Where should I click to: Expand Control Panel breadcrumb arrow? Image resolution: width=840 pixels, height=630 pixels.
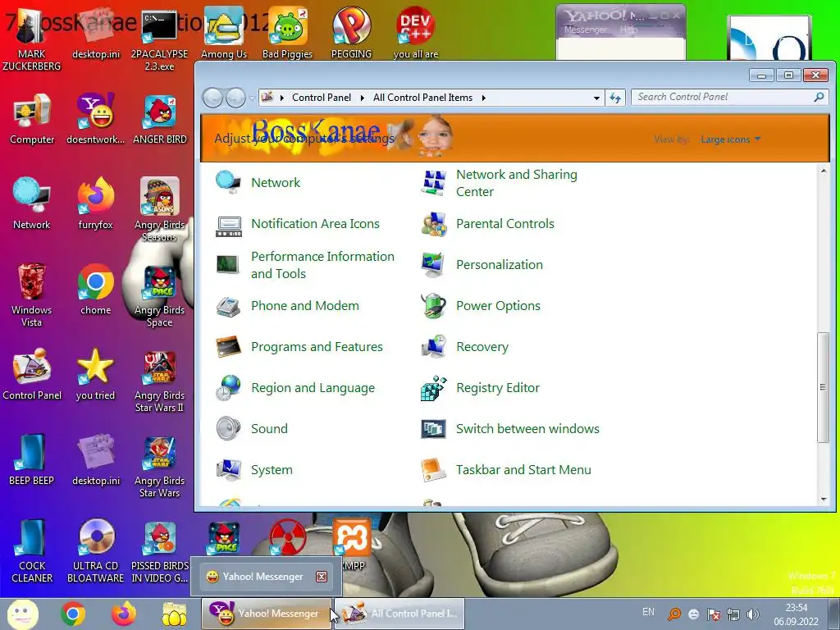point(362,98)
